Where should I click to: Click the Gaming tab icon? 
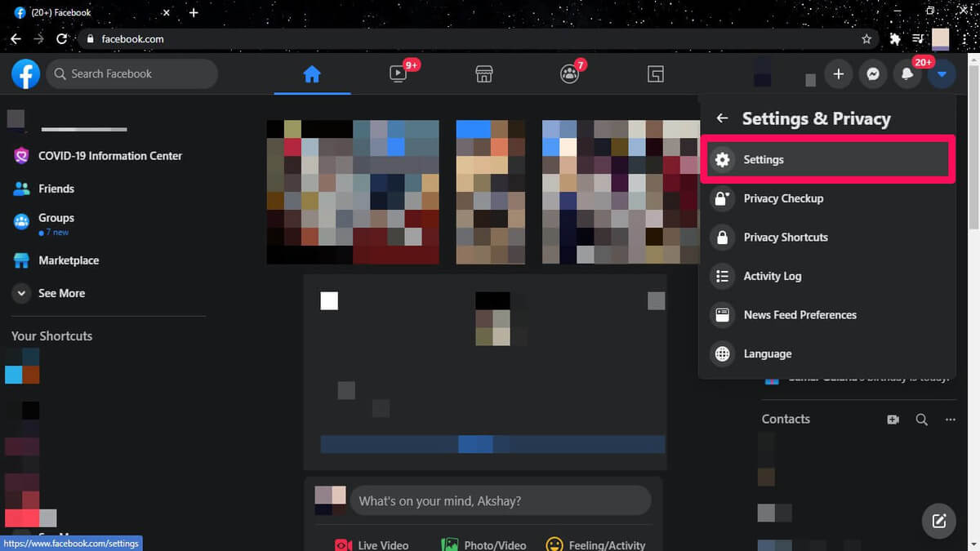(x=655, y=74)
